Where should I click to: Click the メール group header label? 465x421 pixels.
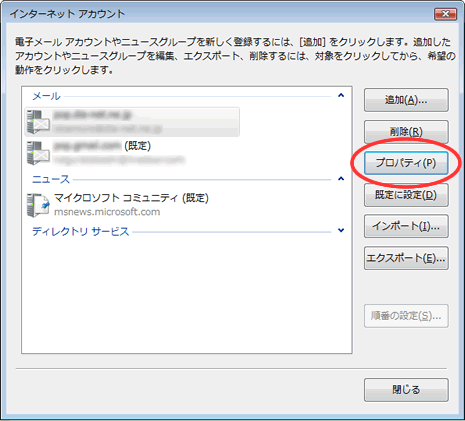point(46,96)
